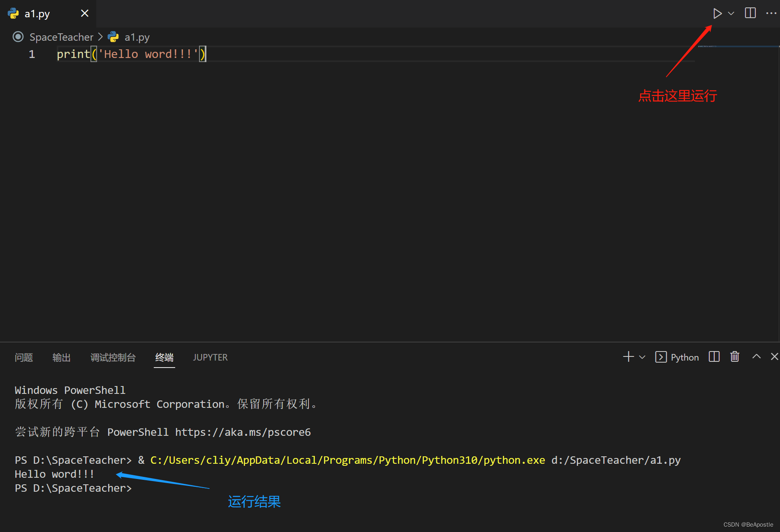Close the a1.py editor tab
The height and width of the screenshot is (532, 780).
[85, 14]
